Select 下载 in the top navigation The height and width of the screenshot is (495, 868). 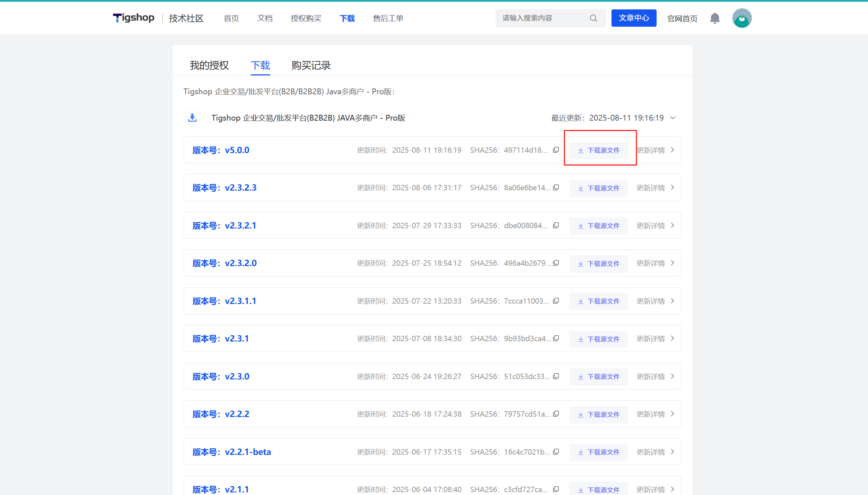pyautogui.click(x=347, y=18)
